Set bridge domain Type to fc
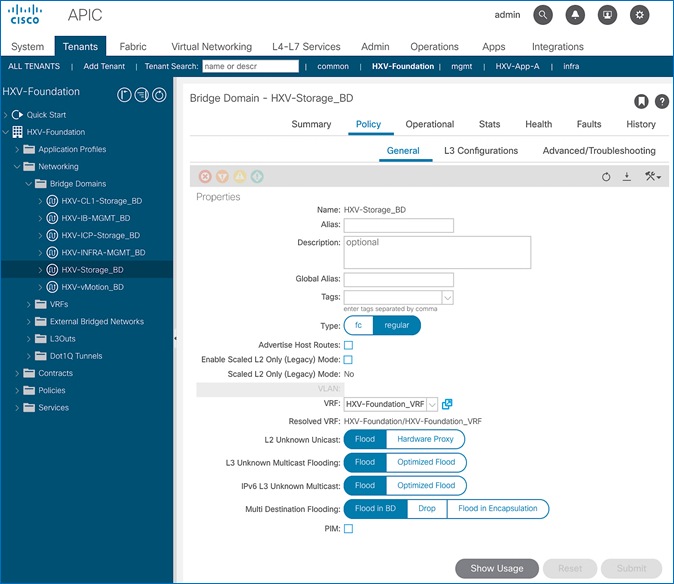674x584 pixels. (x=358, y=325)
